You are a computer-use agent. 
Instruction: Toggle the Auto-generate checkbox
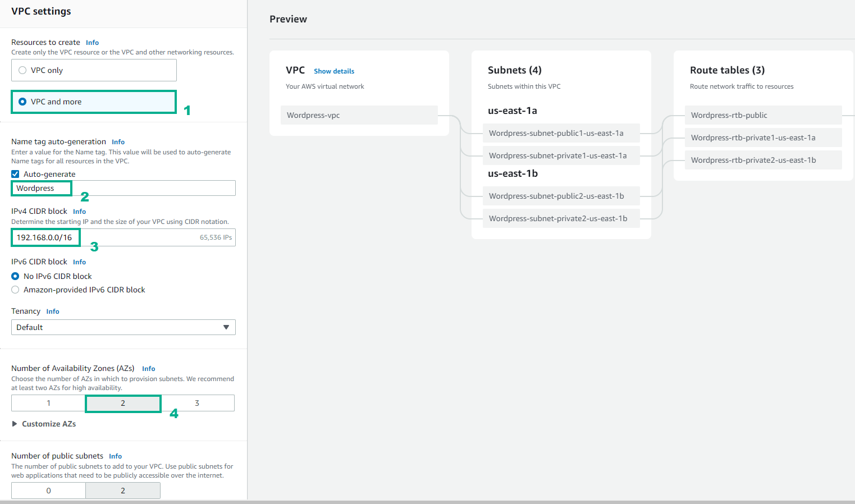point(15,174)
